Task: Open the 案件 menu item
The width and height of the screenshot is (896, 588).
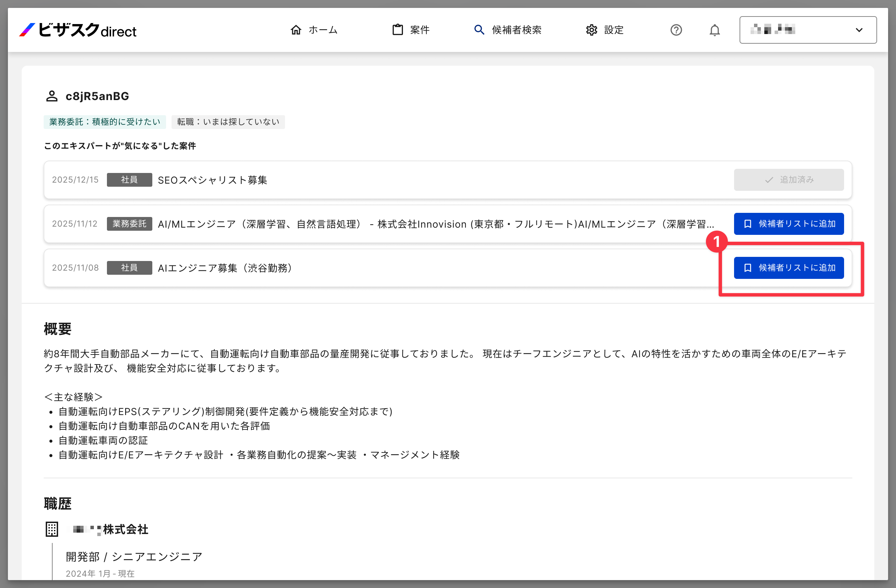Action: click(x=411, y=30)
